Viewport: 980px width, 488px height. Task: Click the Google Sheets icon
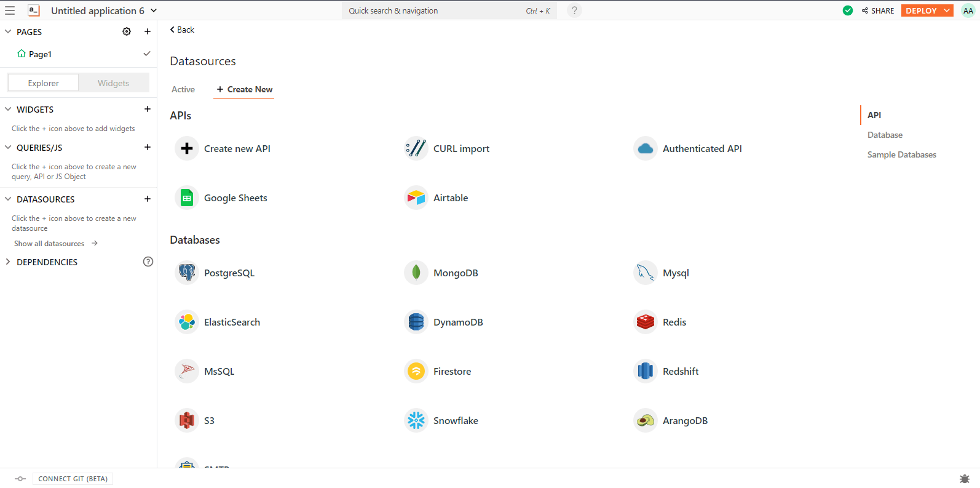pos(186,198)
